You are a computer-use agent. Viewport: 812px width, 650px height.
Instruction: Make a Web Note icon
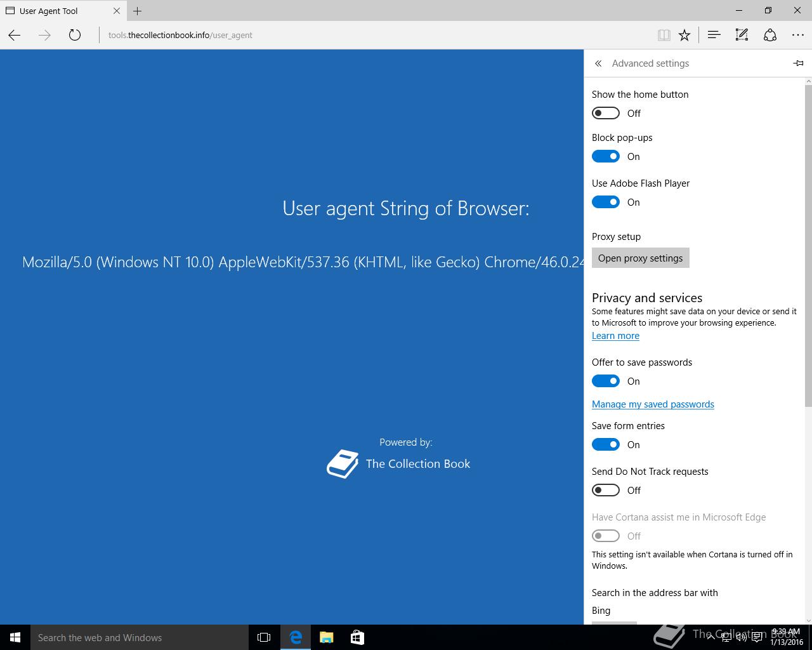click(x=742, y=36)
